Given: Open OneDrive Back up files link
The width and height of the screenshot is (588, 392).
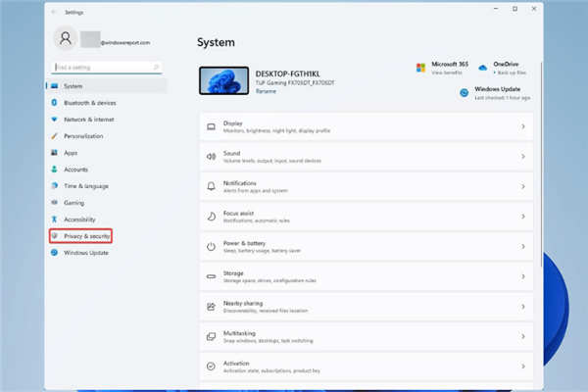Looking at the screenshot, I should pos(510,73).
